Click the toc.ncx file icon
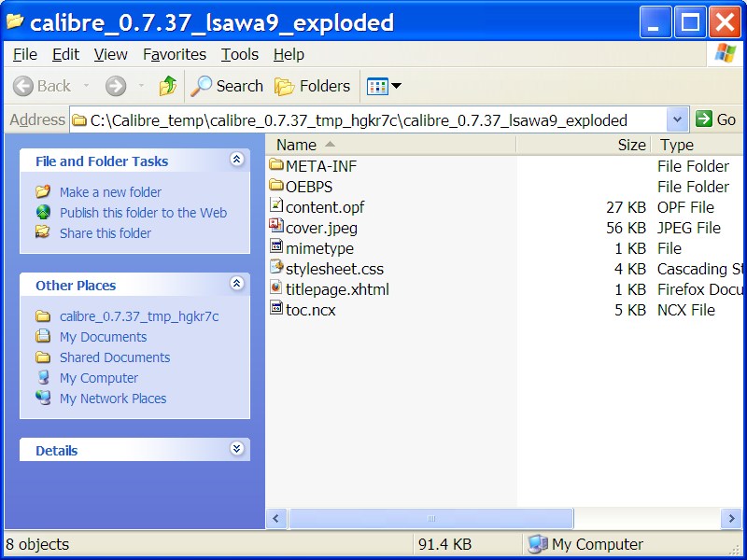The height and width of the screenshot is (560, 747). coord(276,308)
